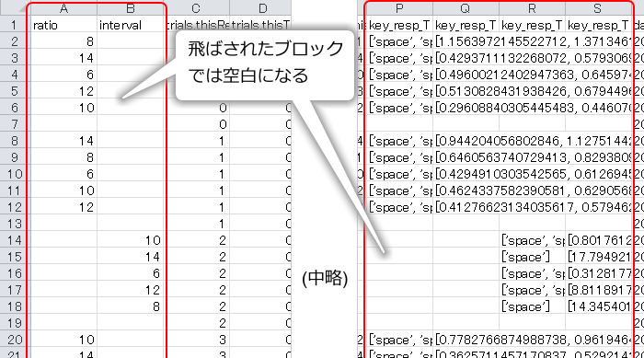The image size is (644, 358).
Task: Select row 19 header
Action: pyautogui.click(x=15, y=323)
